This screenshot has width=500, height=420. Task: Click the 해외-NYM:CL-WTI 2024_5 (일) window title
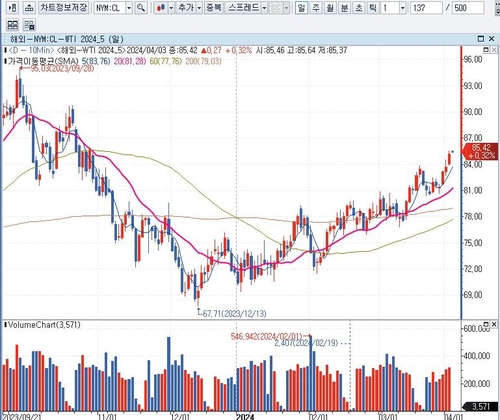[67, 39]
